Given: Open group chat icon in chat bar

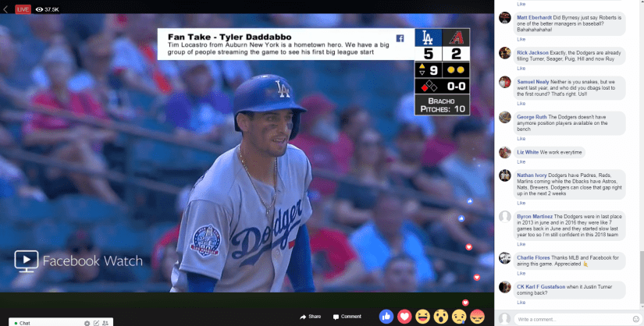Looking at the screenshot, I should click(105, 323).
